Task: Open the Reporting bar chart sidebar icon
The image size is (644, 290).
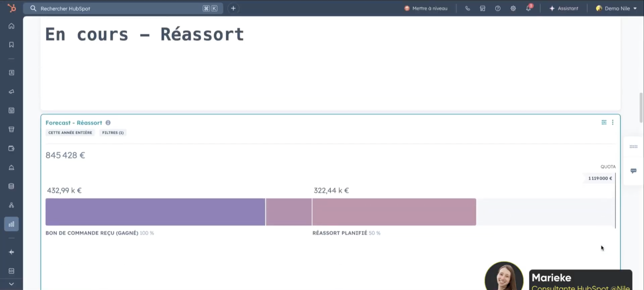Action: (x=11, y=224)
